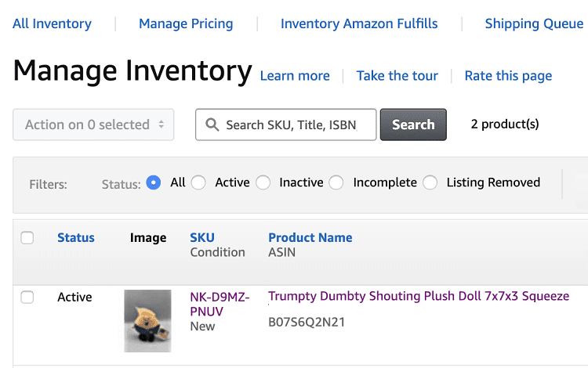Choose the Active status filter

pyautogui.click(x=198, y=182)
